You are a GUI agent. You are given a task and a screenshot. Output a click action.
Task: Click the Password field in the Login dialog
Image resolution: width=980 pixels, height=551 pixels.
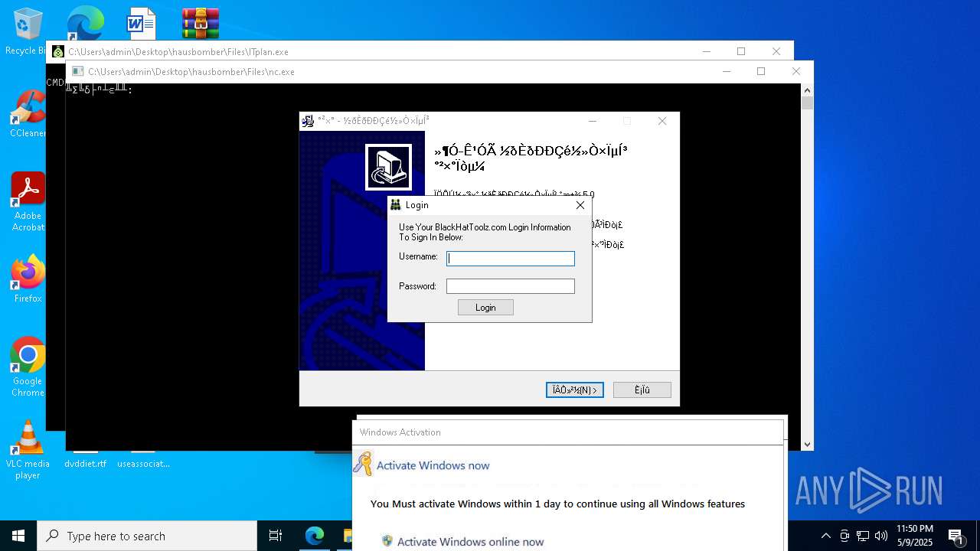pyautogui.click(x=511, y=286)
